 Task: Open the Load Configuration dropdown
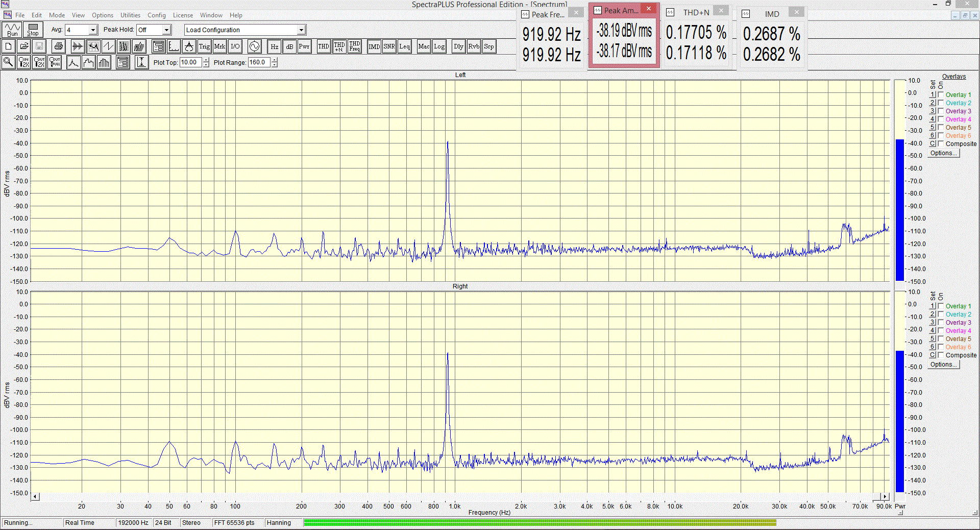tap(301, 30)
